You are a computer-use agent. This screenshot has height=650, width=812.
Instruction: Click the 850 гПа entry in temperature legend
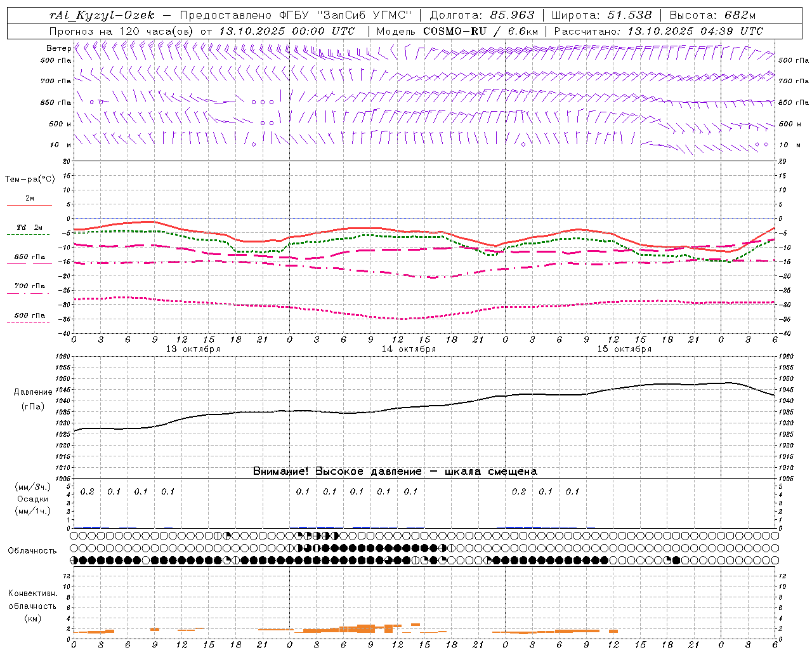[30, 256]
